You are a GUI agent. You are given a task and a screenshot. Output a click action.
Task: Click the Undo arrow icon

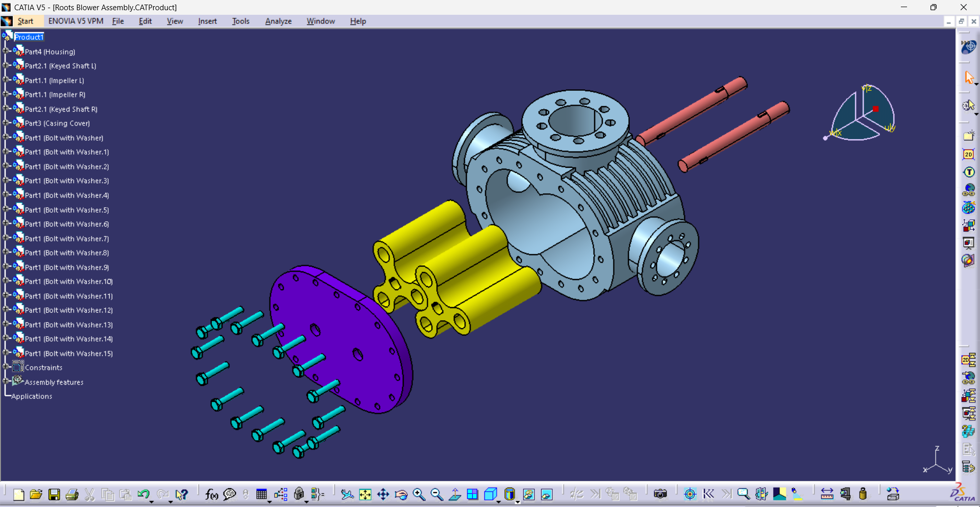143,494
